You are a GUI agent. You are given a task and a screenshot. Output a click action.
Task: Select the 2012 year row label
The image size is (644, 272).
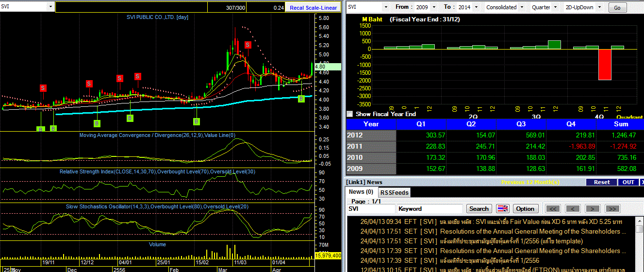[371, 135]
